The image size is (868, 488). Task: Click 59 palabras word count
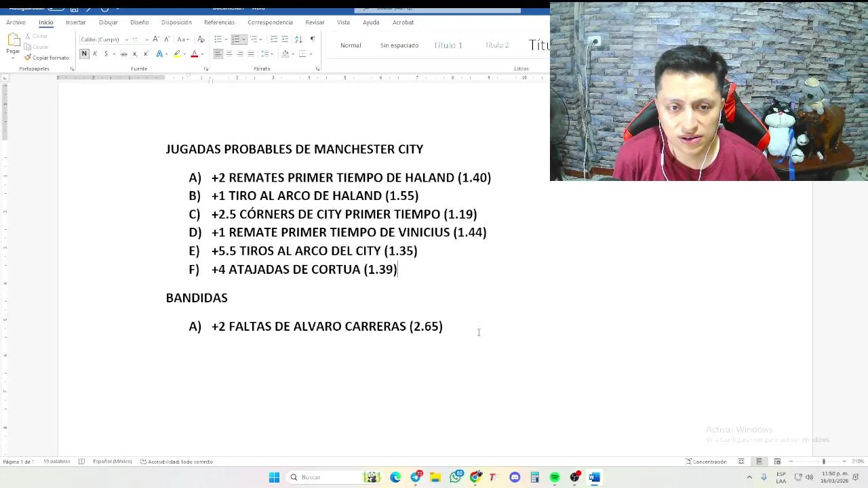pos(57,462)
